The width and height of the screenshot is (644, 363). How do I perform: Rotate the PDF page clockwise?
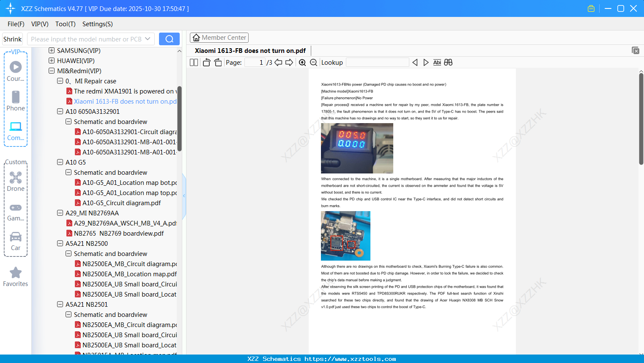(x=218, y=63)
